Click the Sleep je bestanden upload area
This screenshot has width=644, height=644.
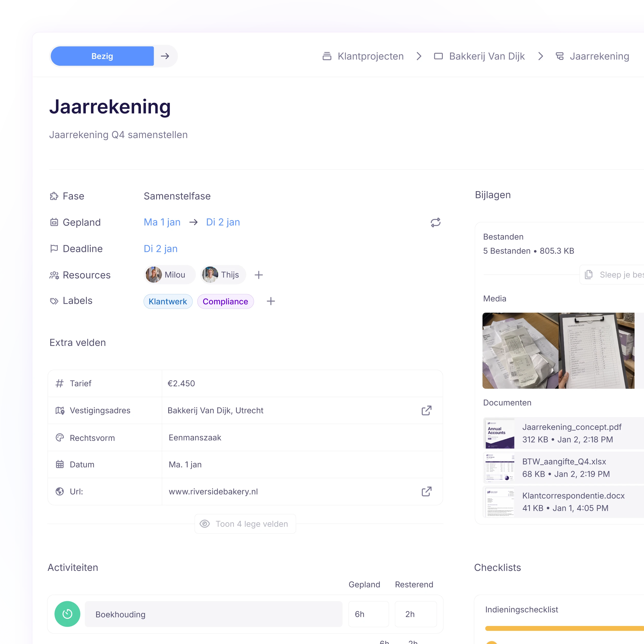coord(612,275)
